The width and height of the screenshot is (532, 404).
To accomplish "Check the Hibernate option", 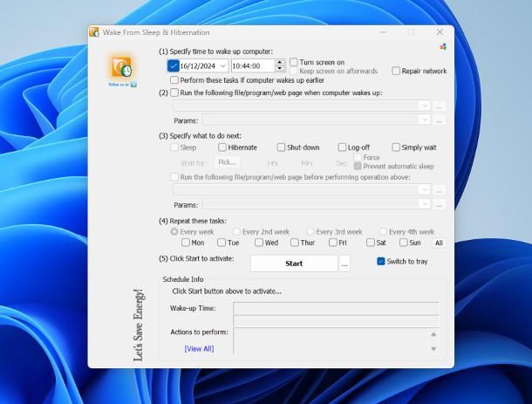I will [222, 147].
